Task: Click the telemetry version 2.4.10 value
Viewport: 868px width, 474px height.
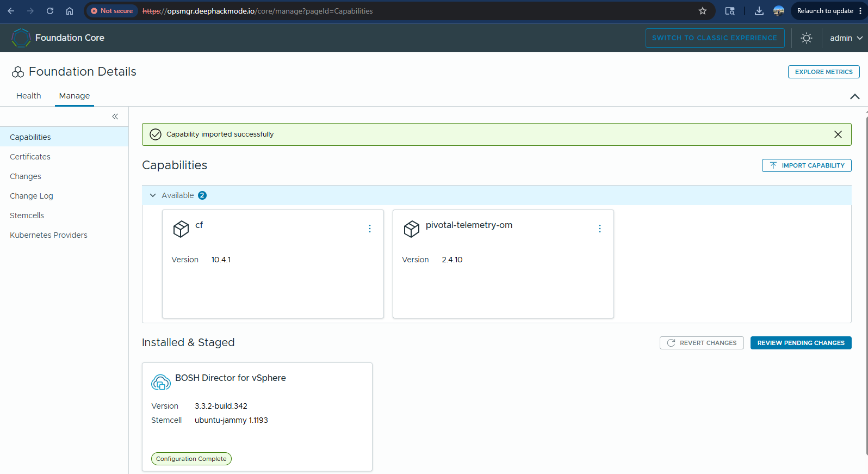Action: pos(452,260)
